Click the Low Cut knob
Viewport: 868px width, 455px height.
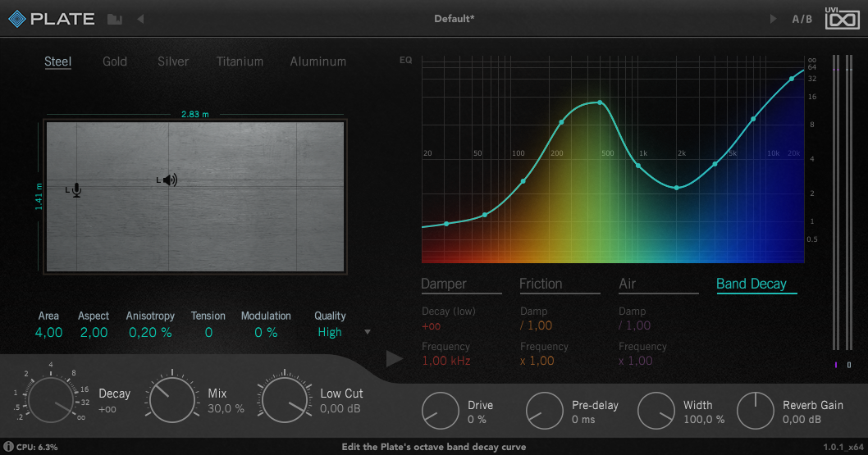point(285,399)
